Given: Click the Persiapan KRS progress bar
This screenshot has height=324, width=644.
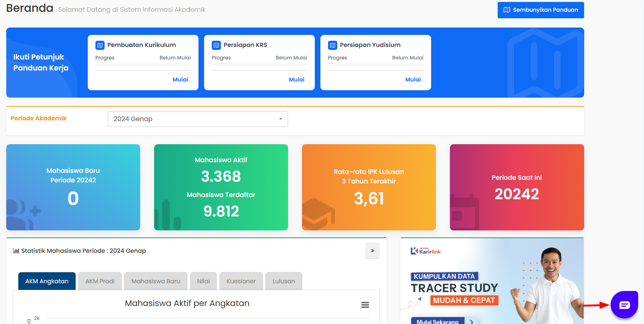Looking at the screenshot, I should point(259,65).
